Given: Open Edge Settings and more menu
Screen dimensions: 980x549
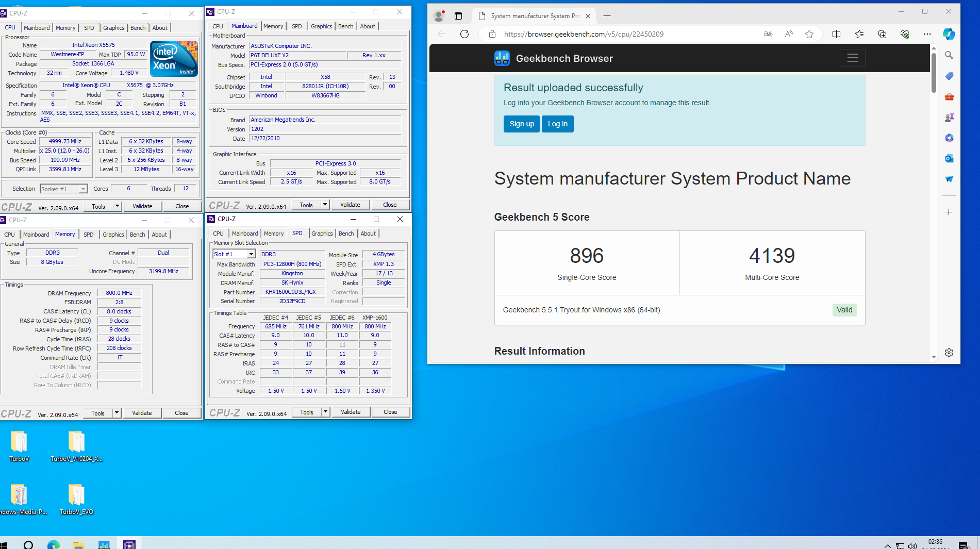Looking at the screenshot, I should click(x=927, y=34).
